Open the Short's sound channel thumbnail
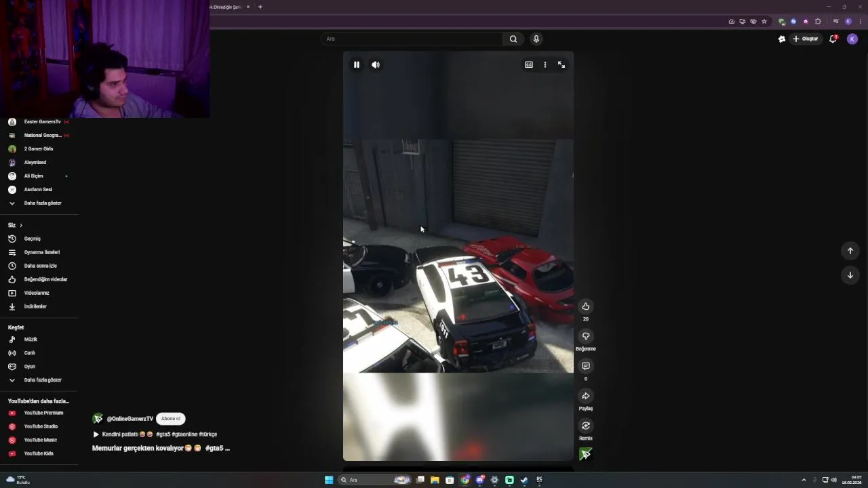The height and width of the screenshot is (488, 868). click(x=586, y=454)
